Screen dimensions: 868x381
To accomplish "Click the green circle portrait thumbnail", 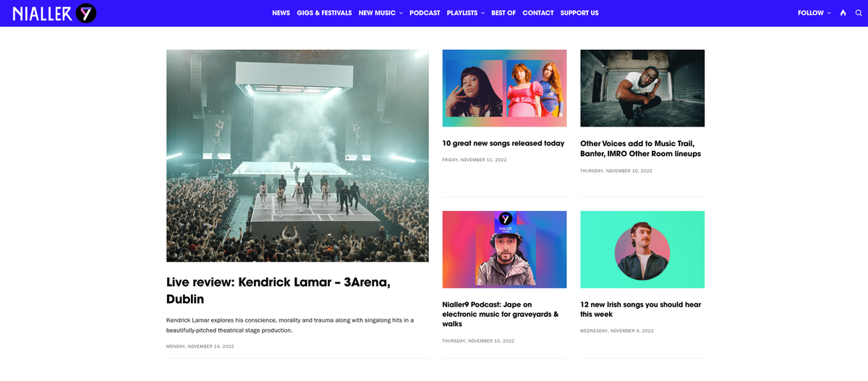I will tap(642, 249).
